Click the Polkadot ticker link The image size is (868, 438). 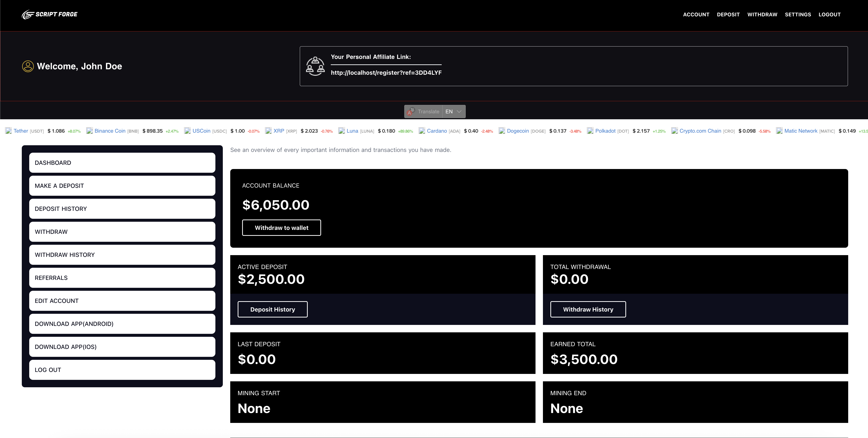coord(605,131)
